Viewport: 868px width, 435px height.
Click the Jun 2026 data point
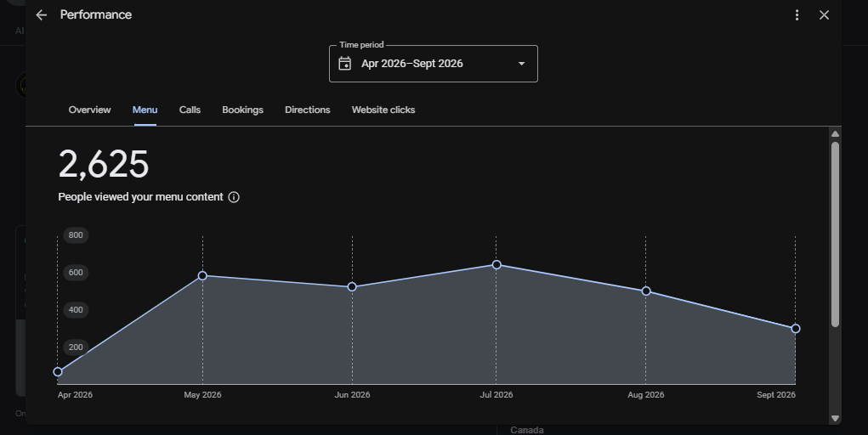352,286
